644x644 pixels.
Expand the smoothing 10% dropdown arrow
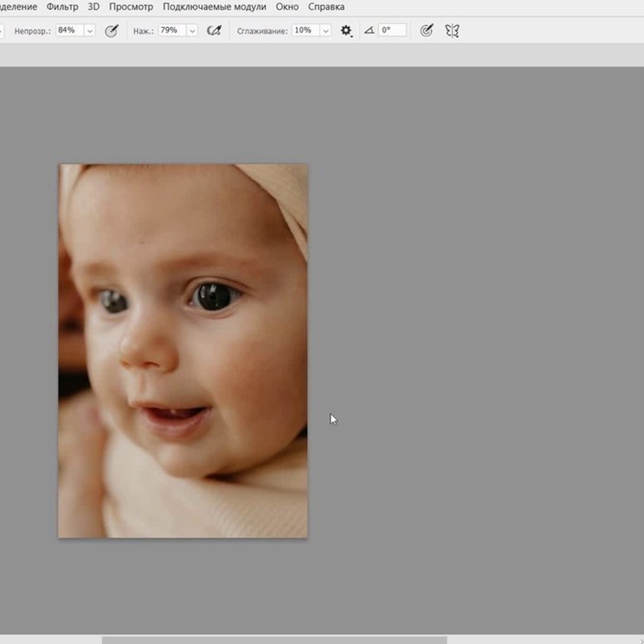pos(326,31)
